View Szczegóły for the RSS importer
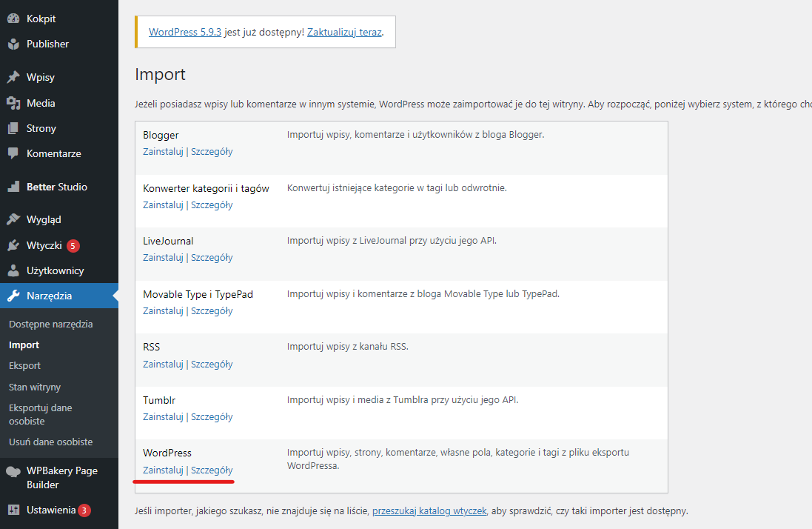Image resolution: width=812 pixels, height=529 pixels. tap(212, 364)
